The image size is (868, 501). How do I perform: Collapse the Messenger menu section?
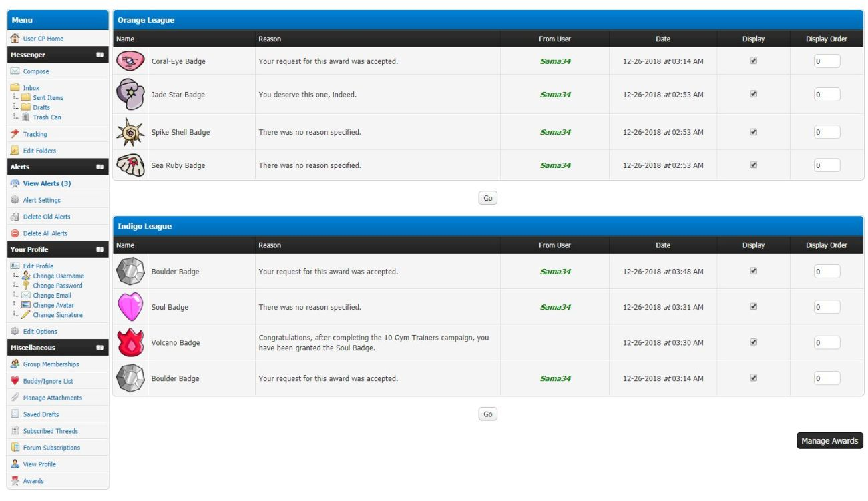coord(100,55)
